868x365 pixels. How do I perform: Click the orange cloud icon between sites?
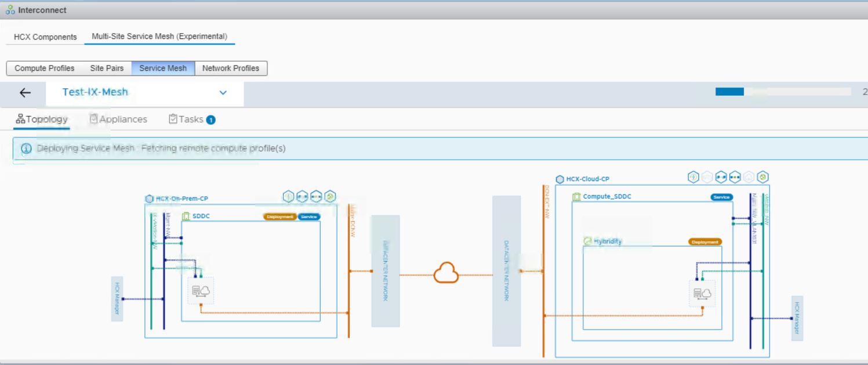(446, 273)
